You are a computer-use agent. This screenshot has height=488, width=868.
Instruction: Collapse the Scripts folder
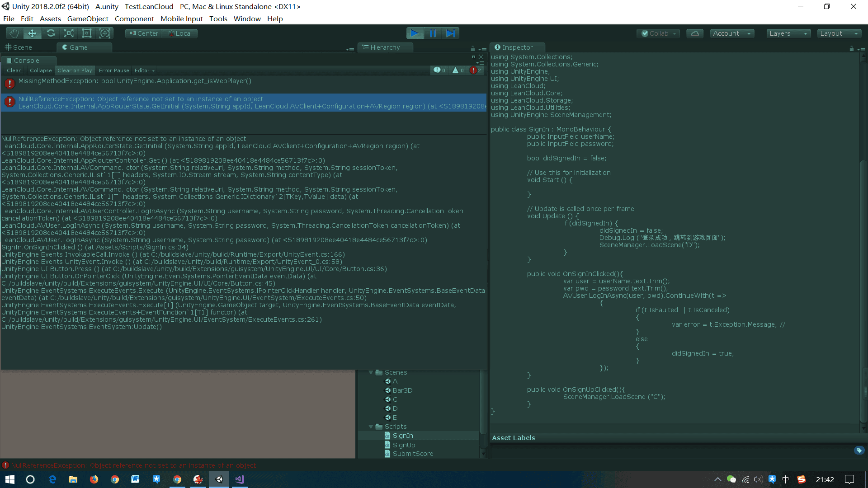371,427
